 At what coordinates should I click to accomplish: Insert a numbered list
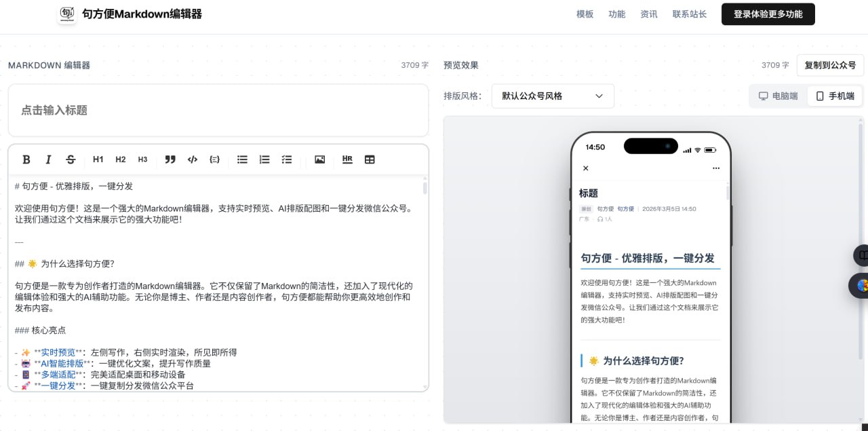point(264,160)
